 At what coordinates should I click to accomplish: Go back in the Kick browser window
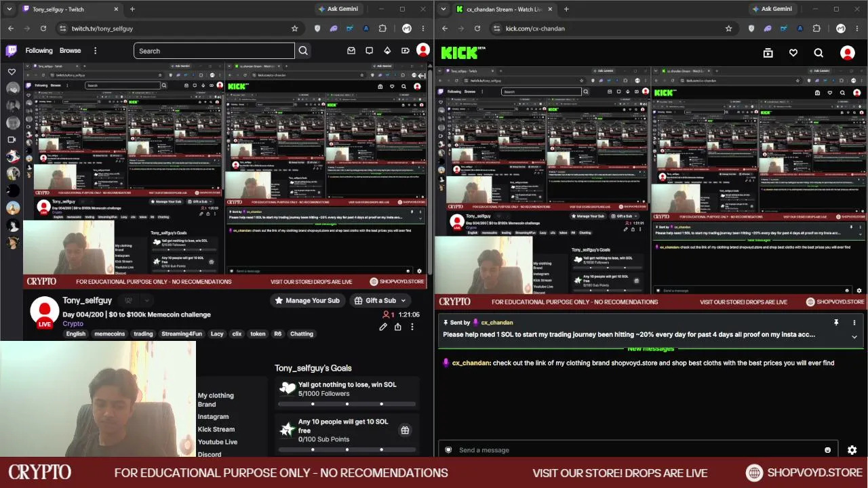click(x=445, y=28)
